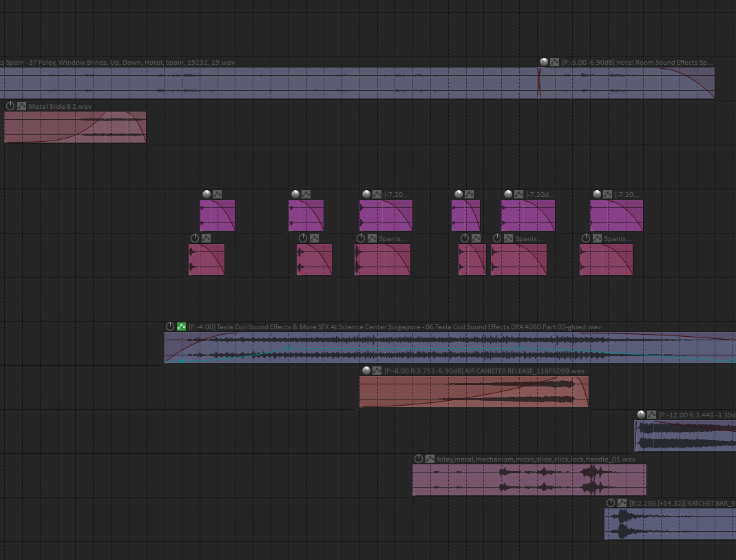Click envelope icon of the second pink clip
736x560 pixels.
point(314,238)
